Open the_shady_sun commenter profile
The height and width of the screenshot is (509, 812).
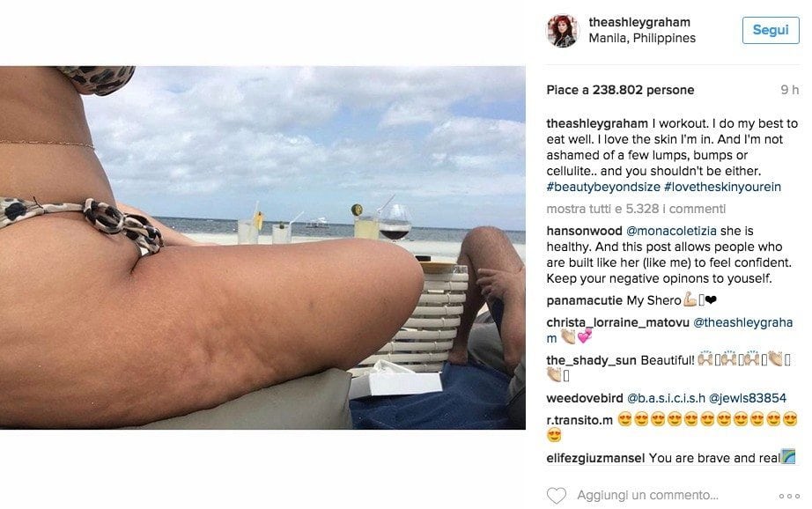tap(592, 360)
